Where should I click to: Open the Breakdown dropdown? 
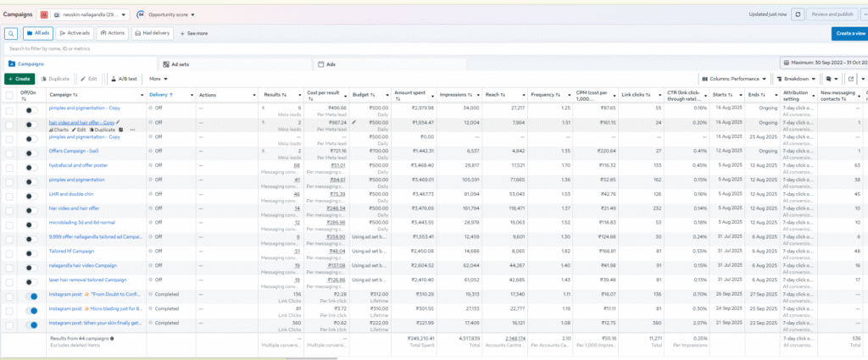pyautogui.click(x=793, y=79)
